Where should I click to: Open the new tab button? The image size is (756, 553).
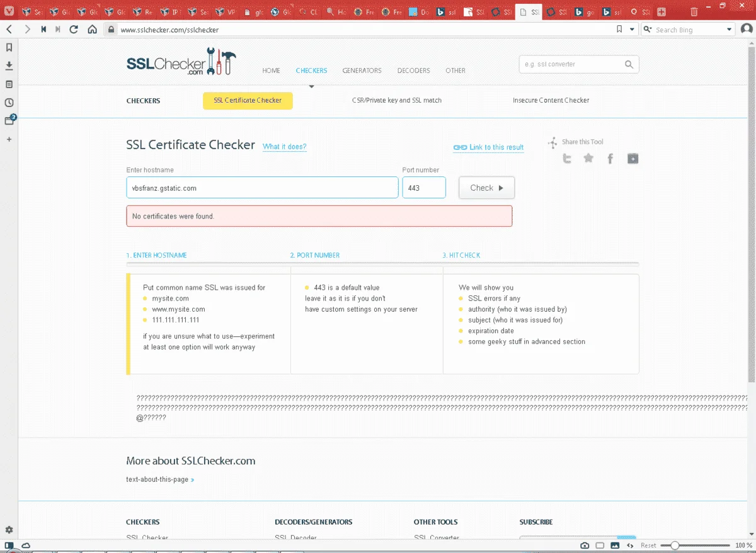(661, 11)
